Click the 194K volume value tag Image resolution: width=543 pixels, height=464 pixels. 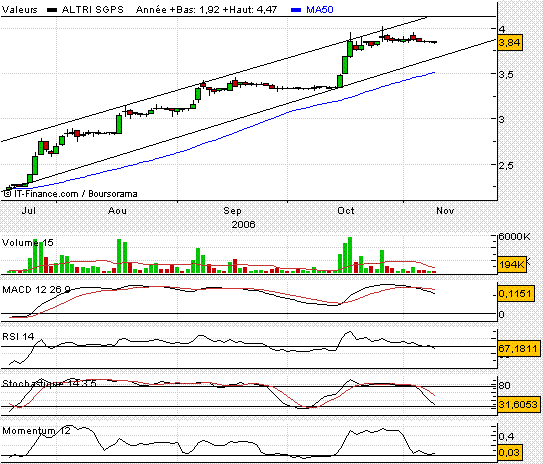(512, 265)
